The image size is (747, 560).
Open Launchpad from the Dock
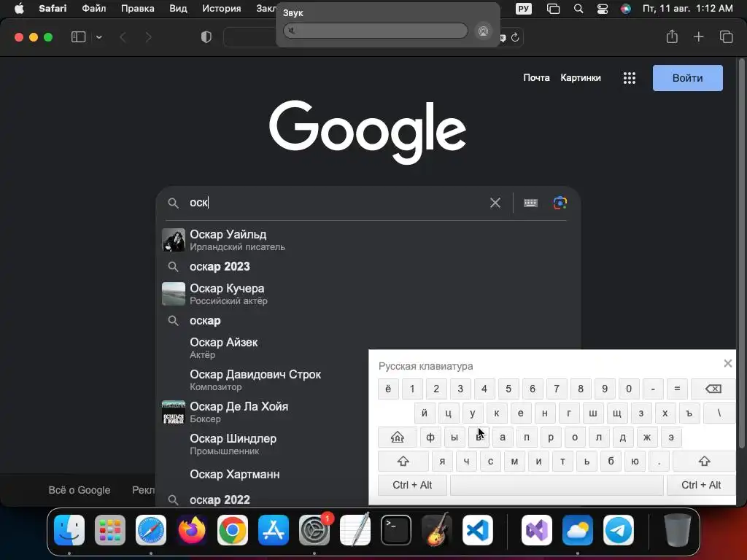click(110, 530)
